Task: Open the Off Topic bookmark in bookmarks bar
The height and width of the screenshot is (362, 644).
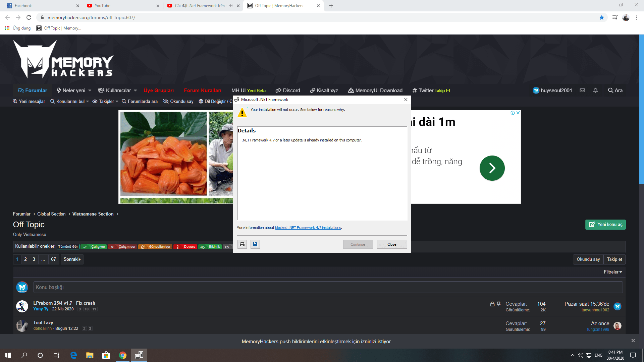Action: [59, 28]
